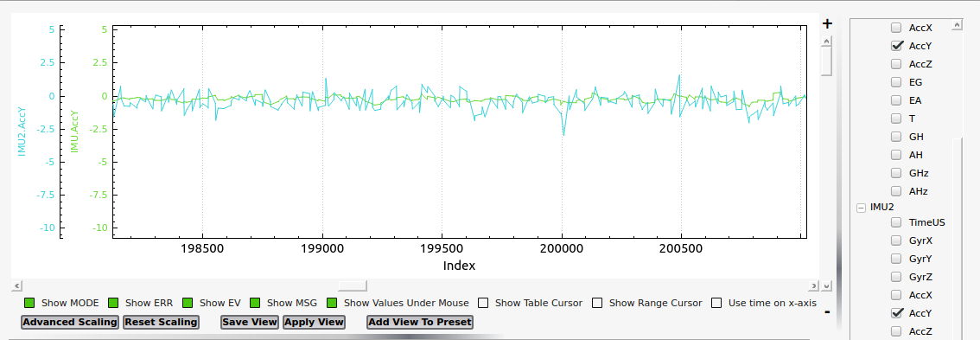Toggle the Show ERR checkbox
The height and width of the screenshot is (340, 980).
[x=113, y=303]
